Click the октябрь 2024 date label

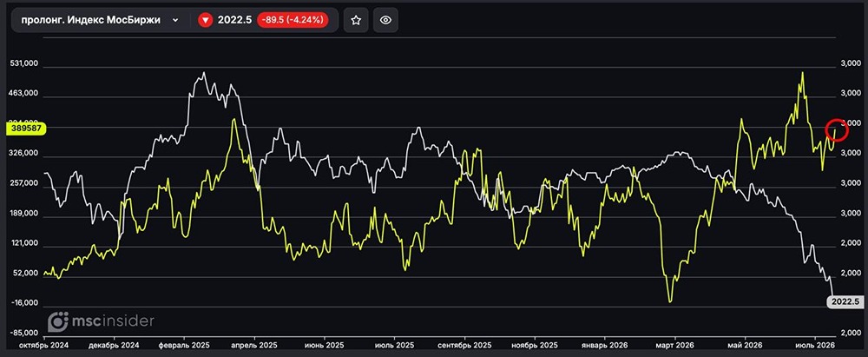(43, 345)
